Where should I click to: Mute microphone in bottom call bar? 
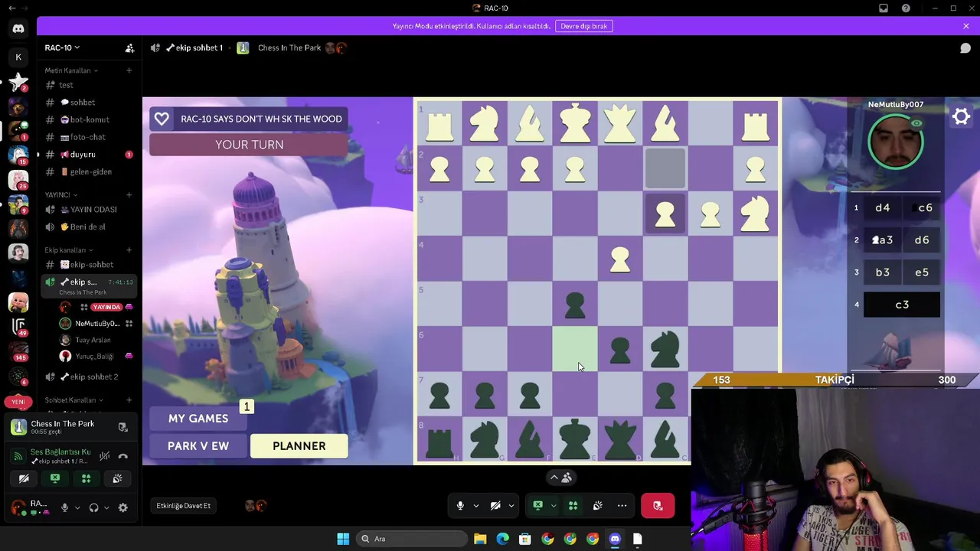coord(460,506)
